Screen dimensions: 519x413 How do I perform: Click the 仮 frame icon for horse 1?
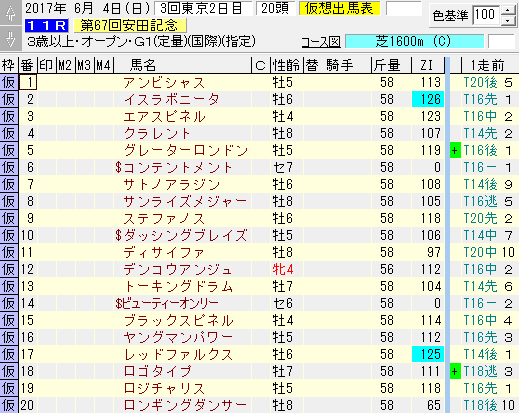[9, 82]
